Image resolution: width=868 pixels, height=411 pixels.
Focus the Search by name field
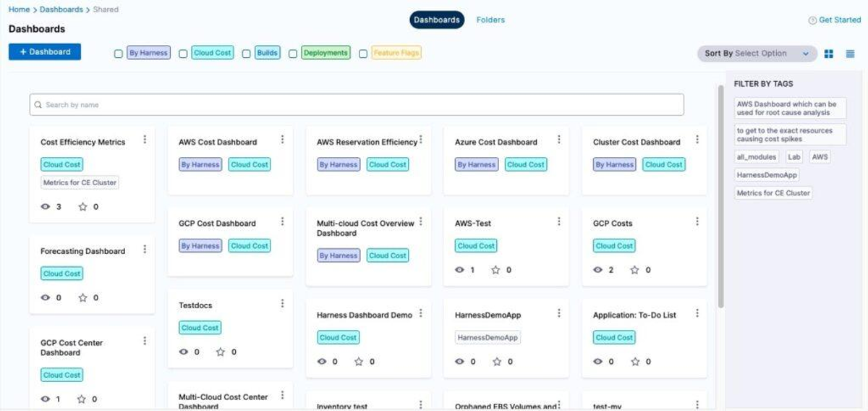tap(357, 105)
